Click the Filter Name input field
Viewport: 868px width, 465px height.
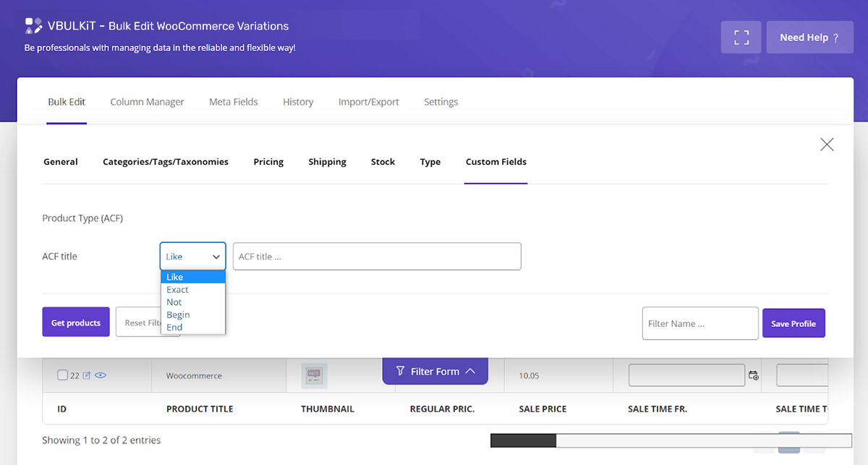[x=699, y=323]
